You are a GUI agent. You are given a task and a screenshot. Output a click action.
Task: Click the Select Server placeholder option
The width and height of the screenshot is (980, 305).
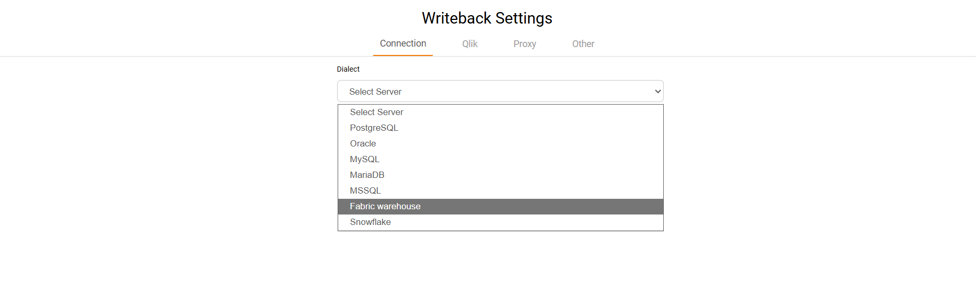[376, 112]
